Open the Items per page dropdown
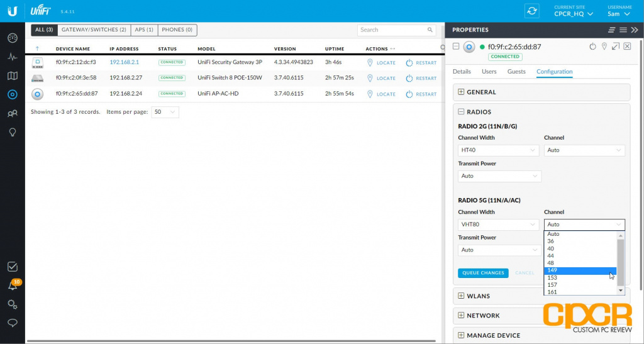Viewport: 644px width, 344px height. 165,112
